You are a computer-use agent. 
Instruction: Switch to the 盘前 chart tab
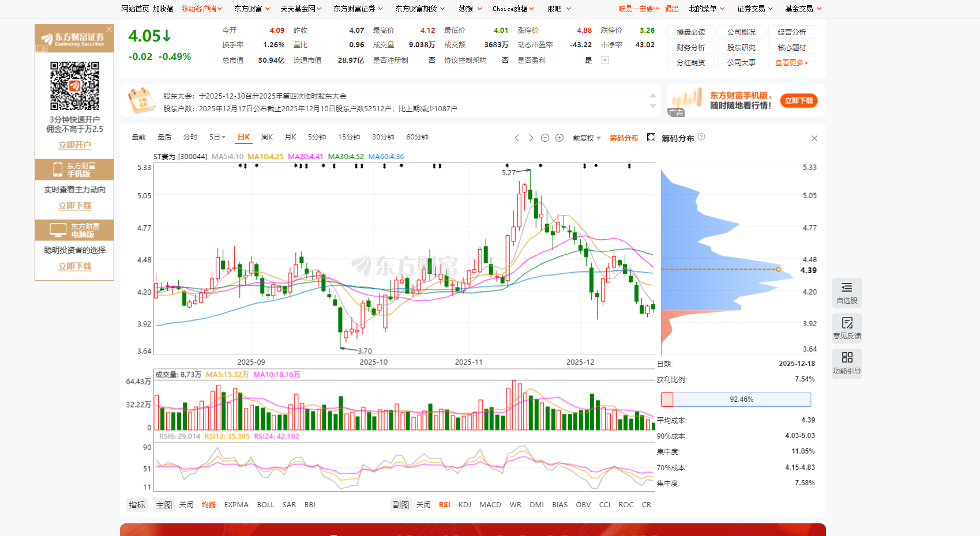138,137
